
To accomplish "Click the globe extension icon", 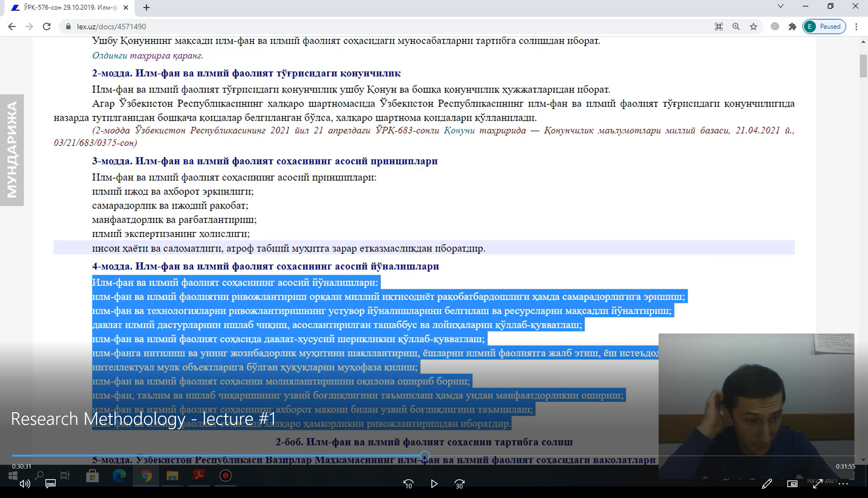I will pyautogui.click(x=775, y=27).
